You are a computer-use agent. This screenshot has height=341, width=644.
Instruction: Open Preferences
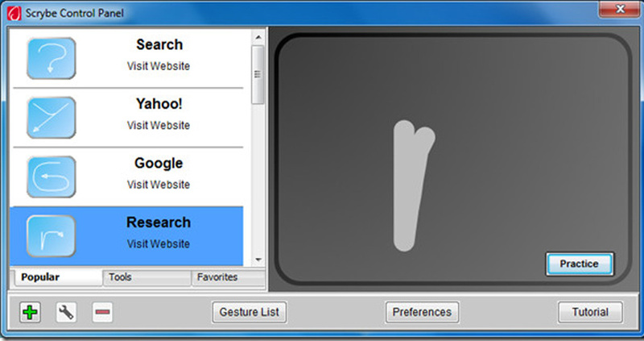point(422,312)
